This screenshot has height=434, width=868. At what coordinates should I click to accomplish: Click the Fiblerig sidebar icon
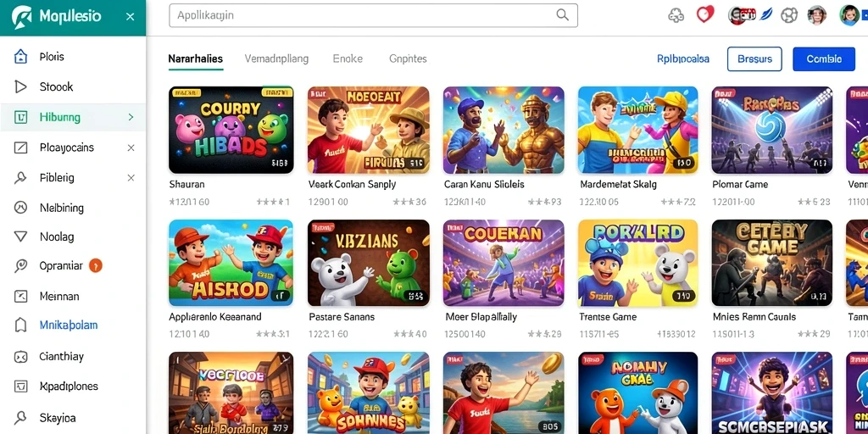coord(20,178)
